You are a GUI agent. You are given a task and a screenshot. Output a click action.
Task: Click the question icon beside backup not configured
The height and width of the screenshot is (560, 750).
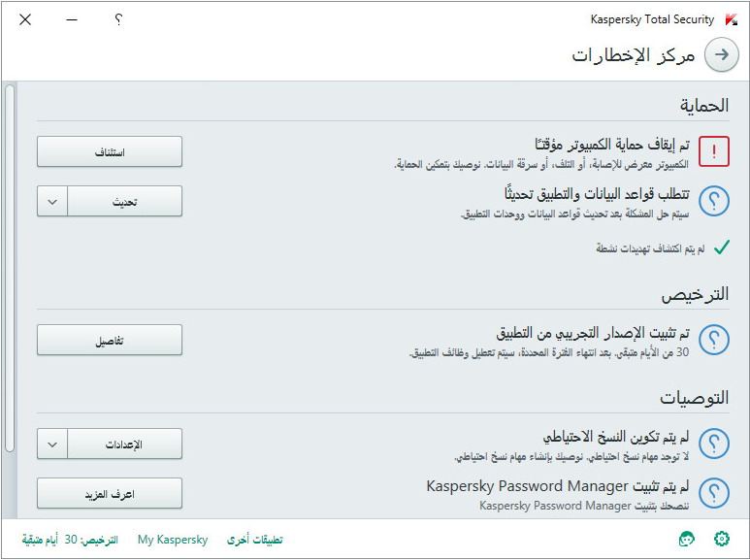(x=714, y=444)
